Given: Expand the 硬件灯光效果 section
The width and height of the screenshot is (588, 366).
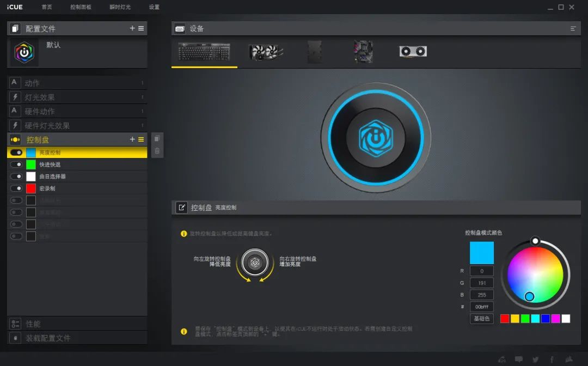Looking at the screenshot, I should pos(77,126).
